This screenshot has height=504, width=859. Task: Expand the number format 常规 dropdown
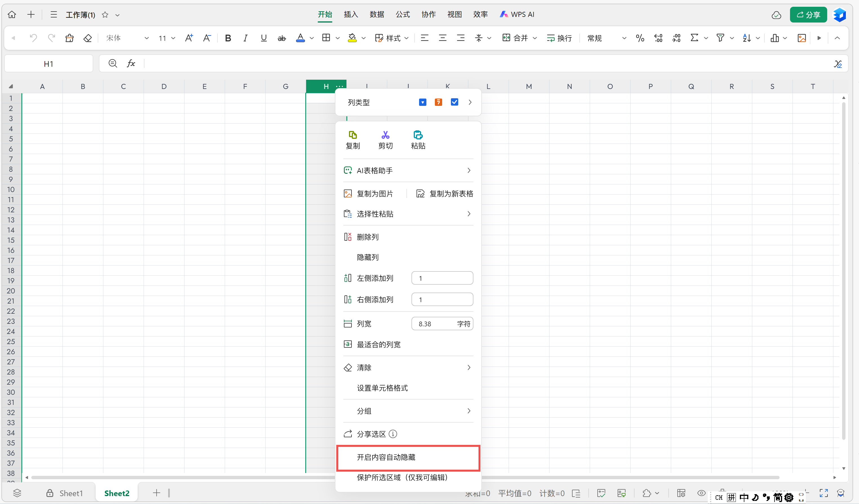tap(624, 38)
